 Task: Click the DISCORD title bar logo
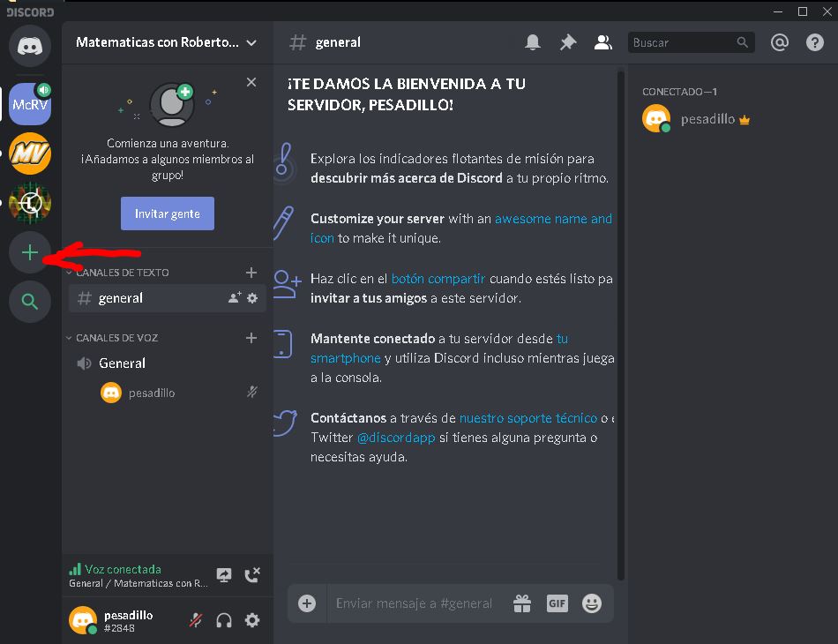point(30,12)
